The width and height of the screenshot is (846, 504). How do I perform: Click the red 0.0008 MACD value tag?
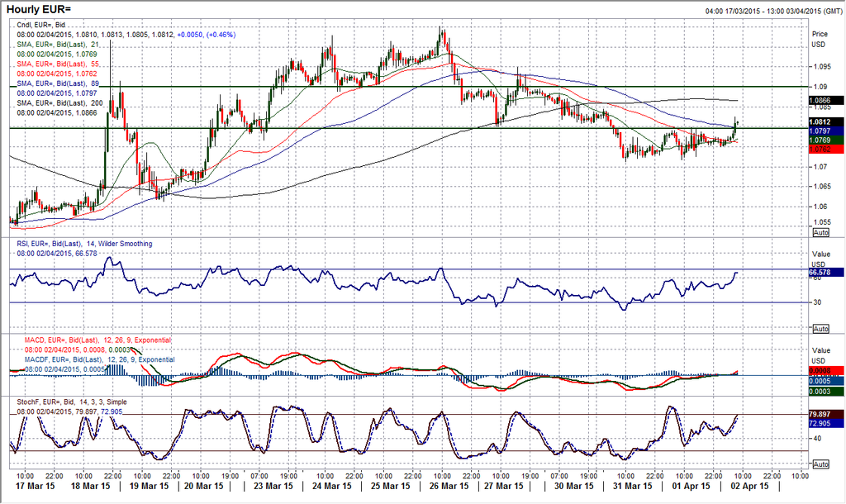[x=826, y=371]
